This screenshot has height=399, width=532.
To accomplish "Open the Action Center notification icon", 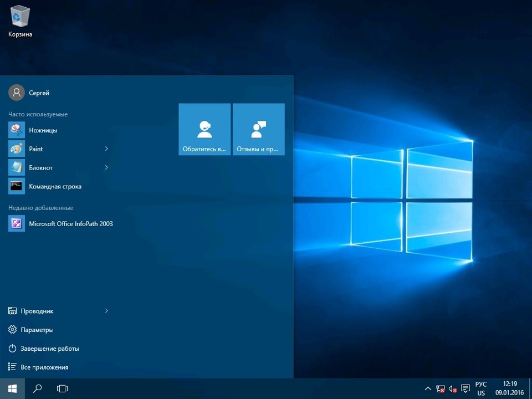I will pyautogui.click(x=465, y=388).
